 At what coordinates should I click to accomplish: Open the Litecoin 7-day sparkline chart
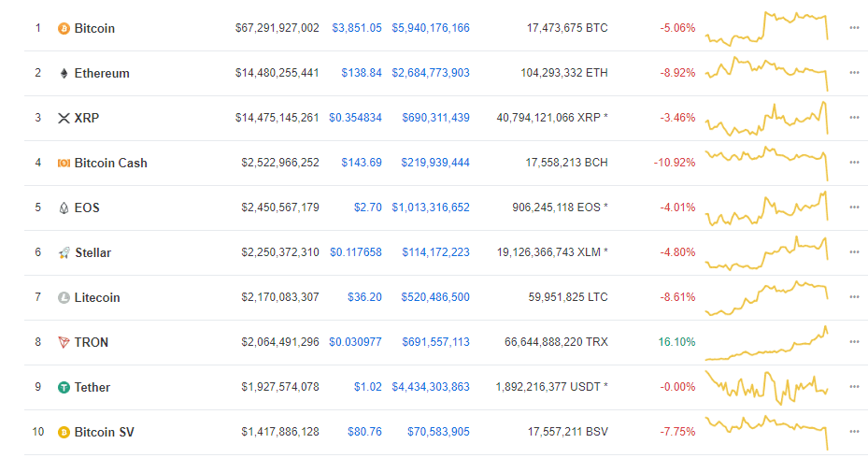767,298
